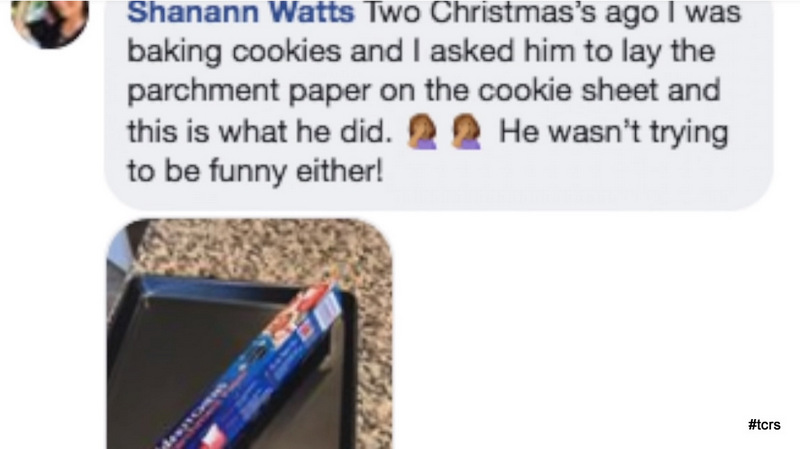The image size is (800, 449).
Task: Open the attached cookie sheet photo
Action: click(249, 334)
